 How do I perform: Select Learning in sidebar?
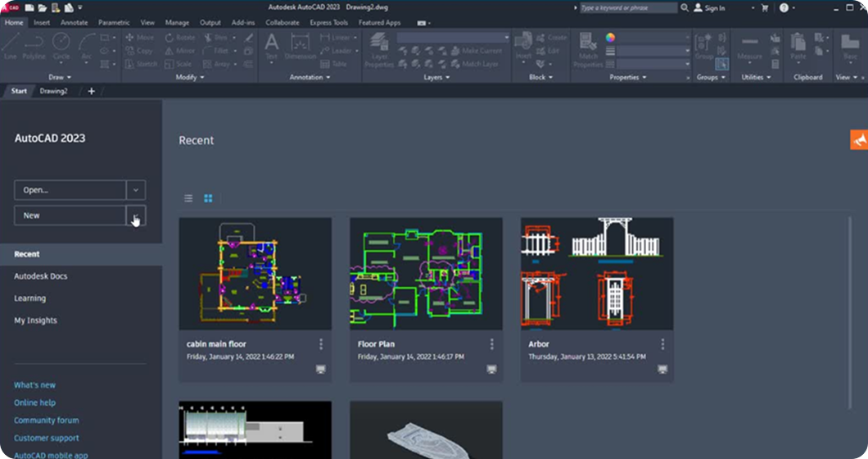(30, 298)
